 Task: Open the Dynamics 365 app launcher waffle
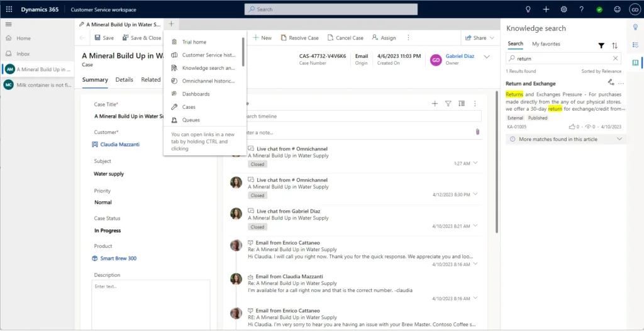(x=9, y=9)
